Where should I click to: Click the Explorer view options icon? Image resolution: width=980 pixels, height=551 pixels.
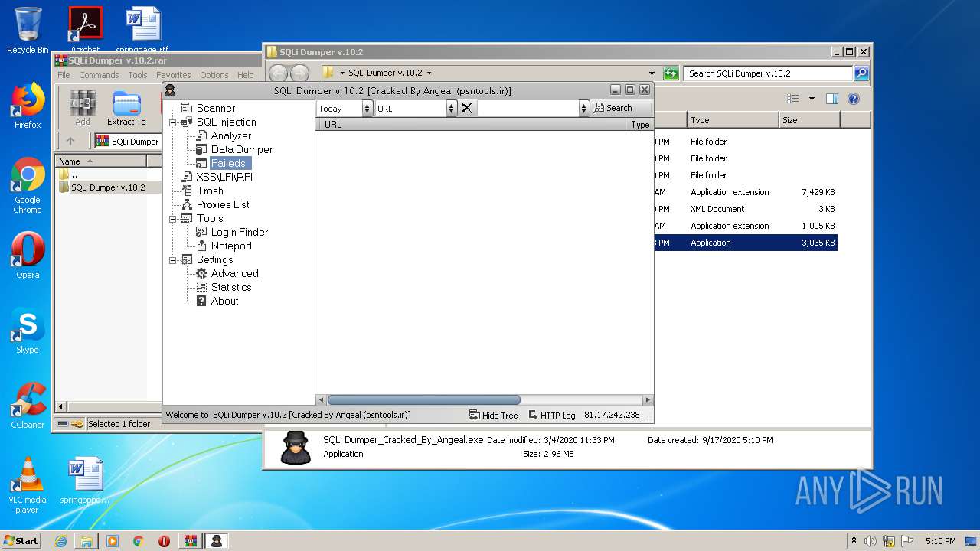tap(793, 99)
